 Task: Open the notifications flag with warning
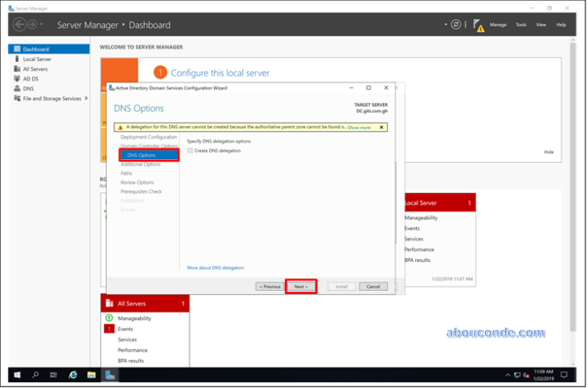pos(478,26)
